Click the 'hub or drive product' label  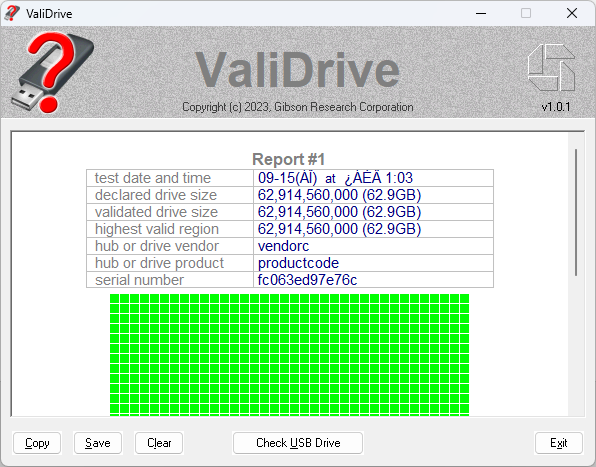click(x=159, y=263)
